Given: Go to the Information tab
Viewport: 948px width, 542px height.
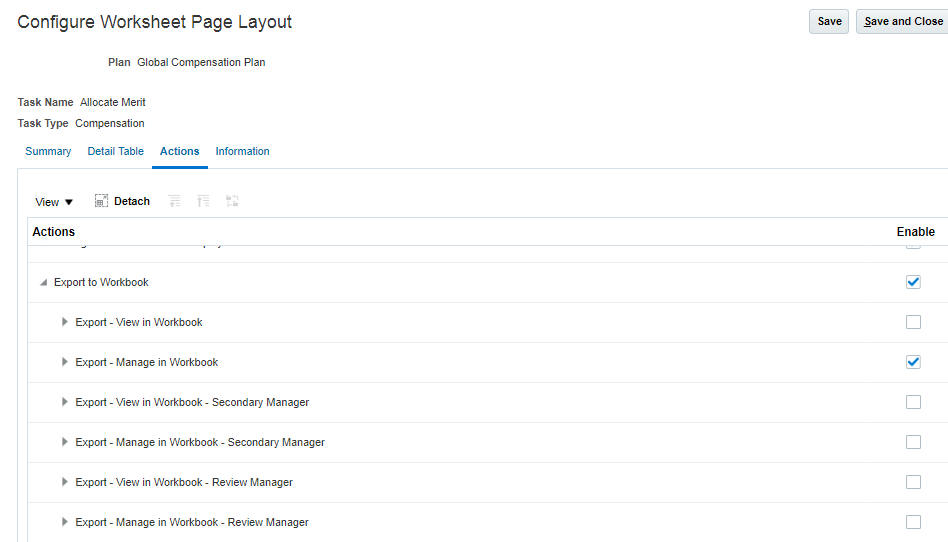Looking at the screenshot, I should [242, 151].
